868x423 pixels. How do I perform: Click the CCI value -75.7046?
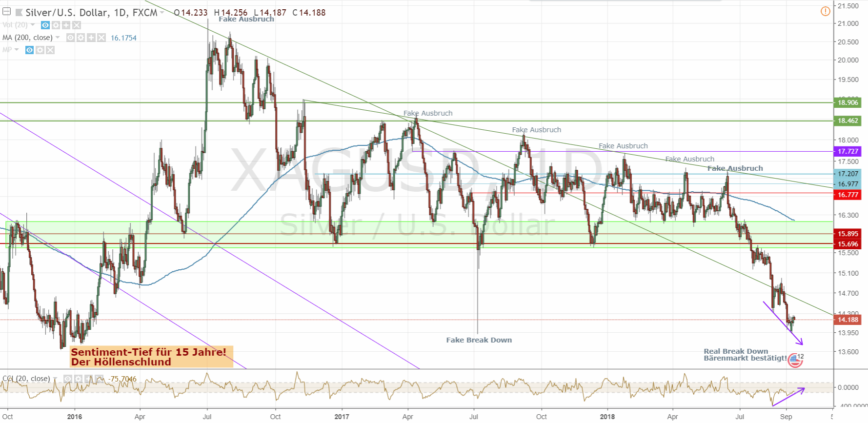tap(122, 379)
